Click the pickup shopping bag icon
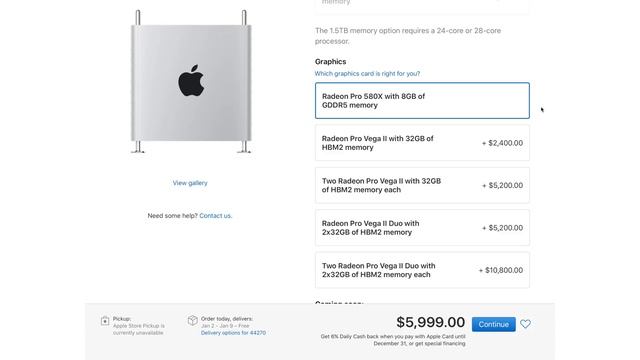 [105, 321]
